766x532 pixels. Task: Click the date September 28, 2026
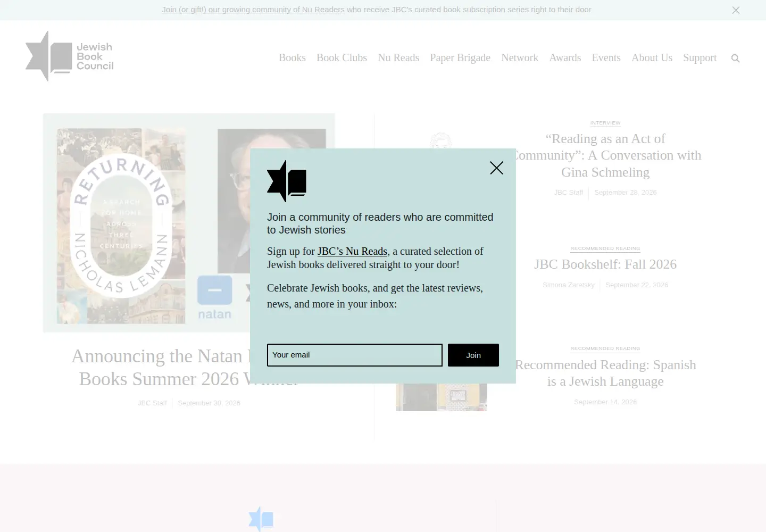[x=626, y=193]
